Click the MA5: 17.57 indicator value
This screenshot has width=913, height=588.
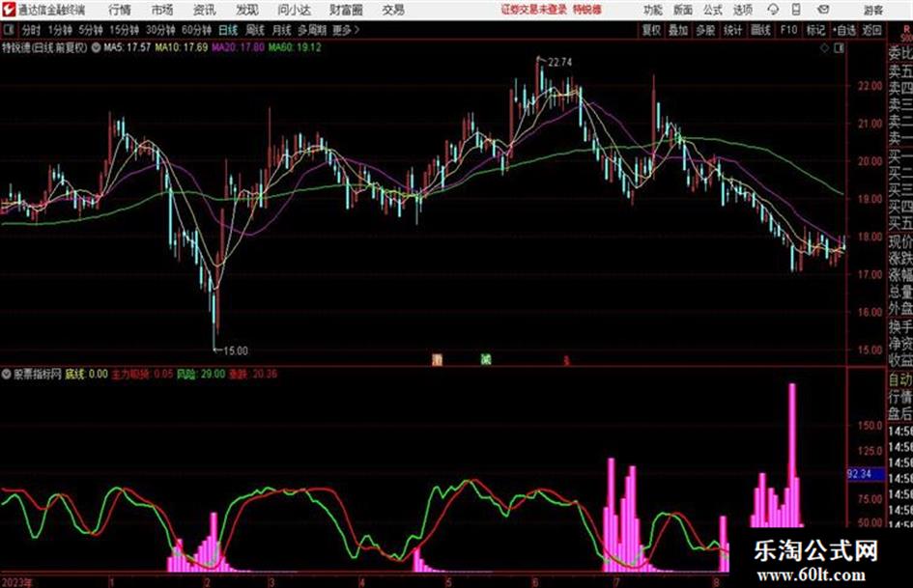click(x=127, y=47)
